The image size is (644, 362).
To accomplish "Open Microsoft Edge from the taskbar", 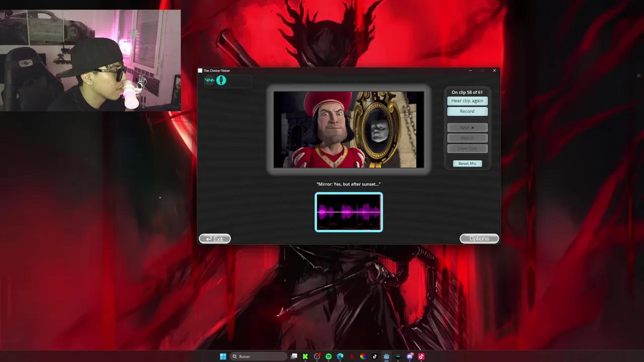I will coord(340,356).
